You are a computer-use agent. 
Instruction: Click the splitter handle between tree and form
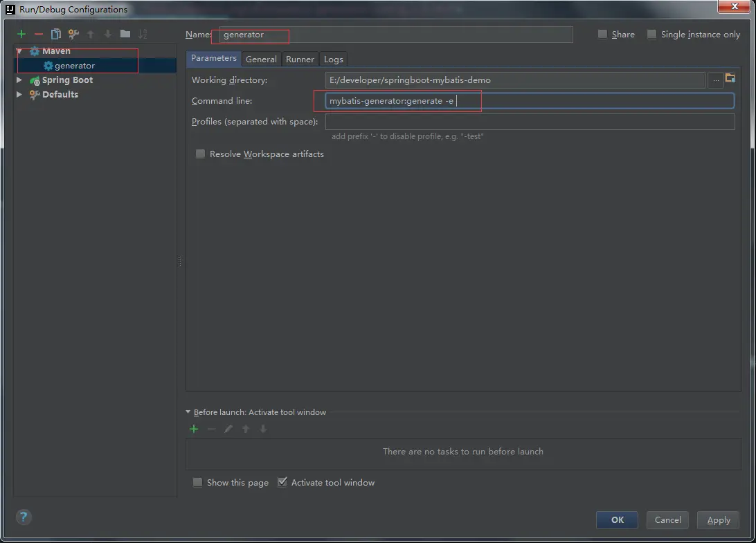180,261
